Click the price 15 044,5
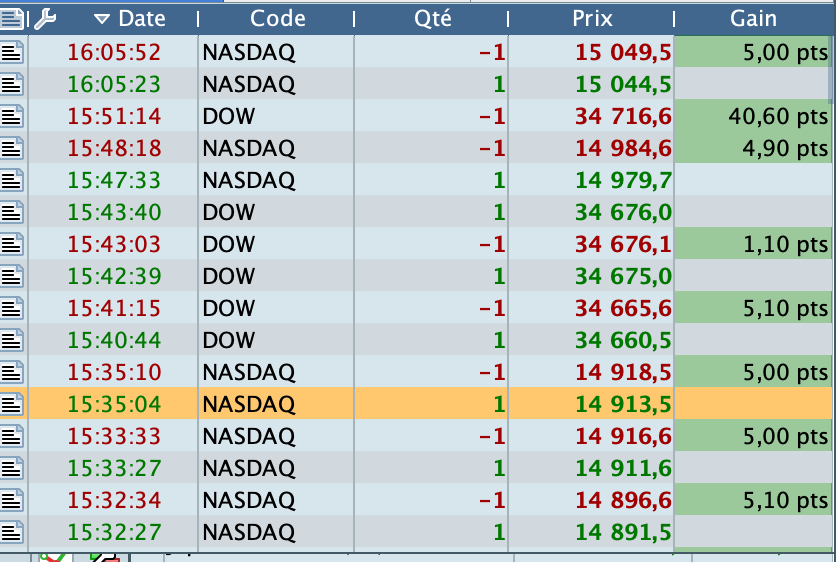The height and width of the screenshot is (562, 836). [x=623, y=84]
